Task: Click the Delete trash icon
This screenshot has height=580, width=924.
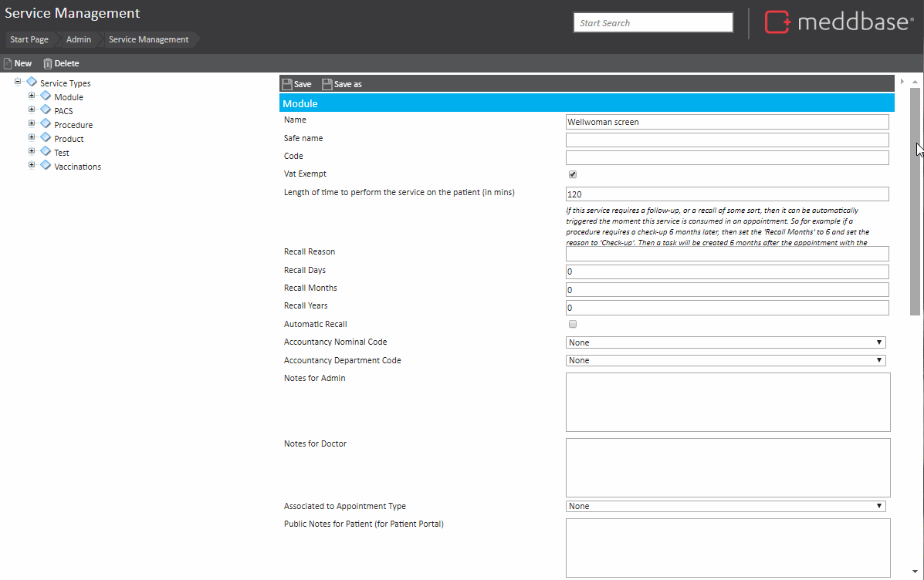Action: point(48,63)
